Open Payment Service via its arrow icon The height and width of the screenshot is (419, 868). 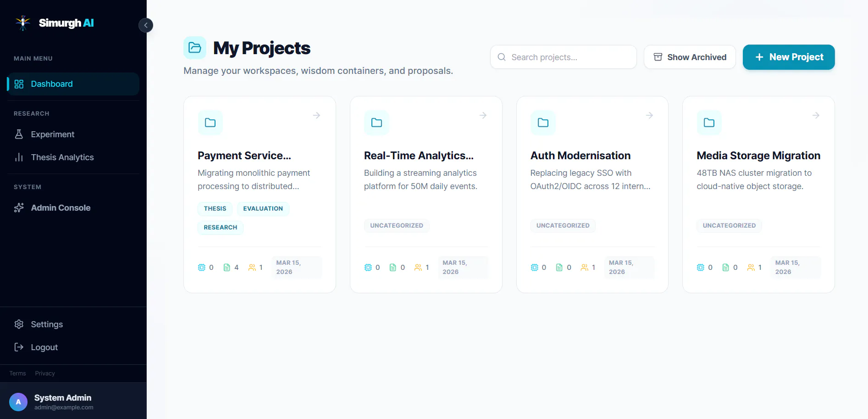click(316, 115)
